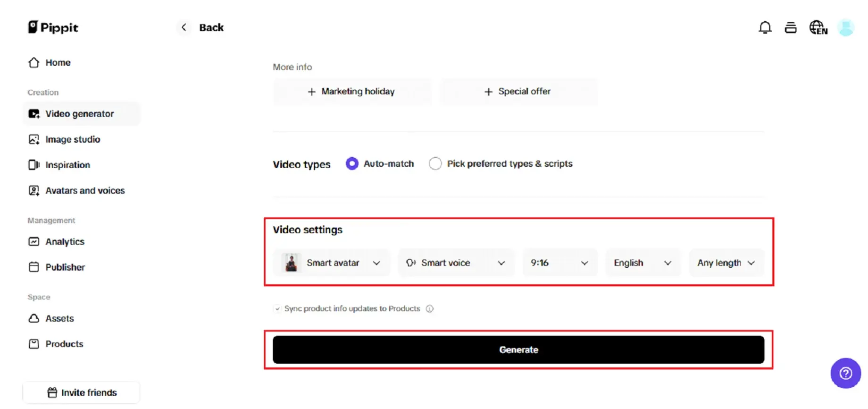Click info icon beside Sync product info
The height and width of the screenshot is (409, 868).
tap(429, 309)
